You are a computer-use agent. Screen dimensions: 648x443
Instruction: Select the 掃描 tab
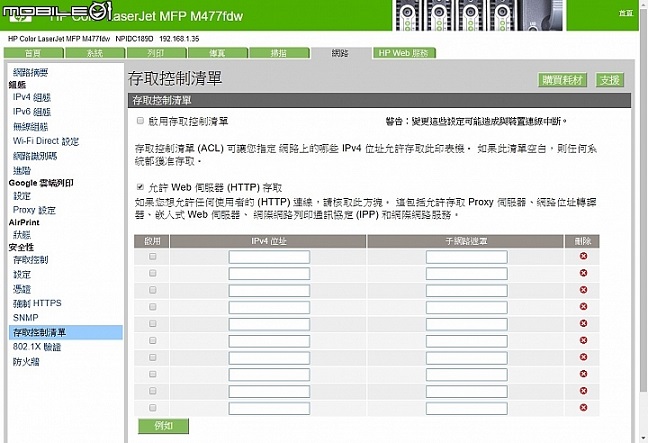[279, 53]
